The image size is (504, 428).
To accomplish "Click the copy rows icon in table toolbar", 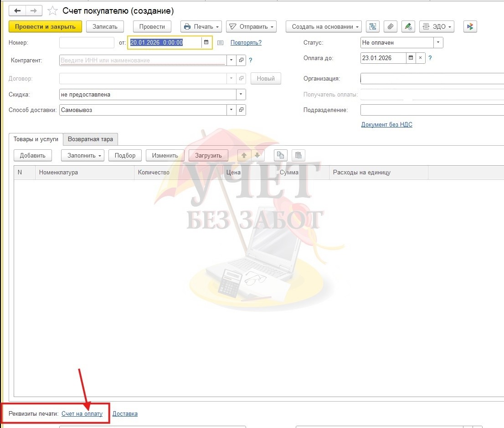I will (x=281, y=155).
